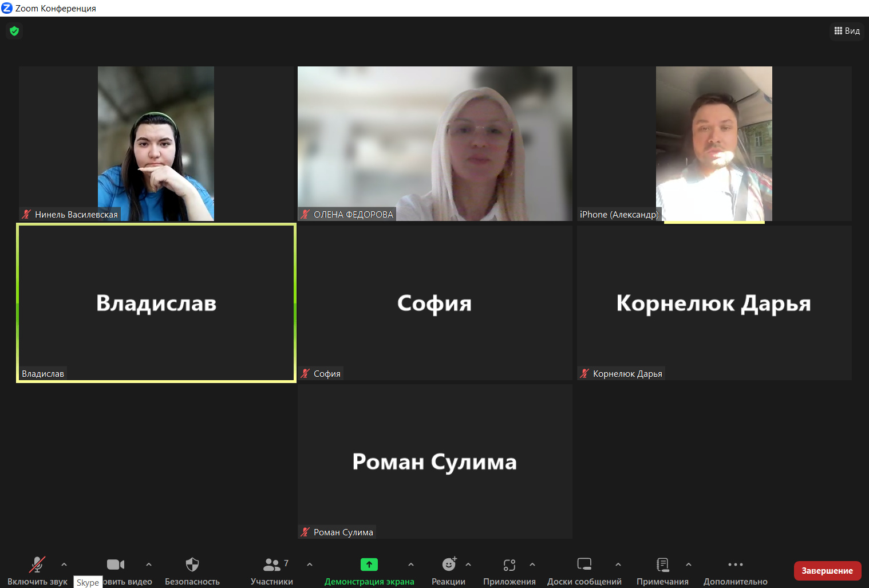This screenshot has width=869, height=588.
Task: Expand participants options arrow
Action: 310,565
